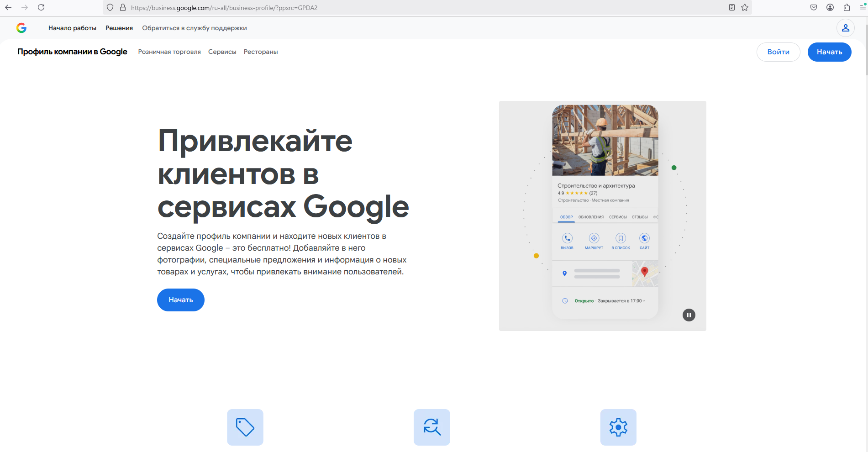The image size is (868, 452).
Task: Click the price tag icon near page bottom
Action: [x=245, y=427]
